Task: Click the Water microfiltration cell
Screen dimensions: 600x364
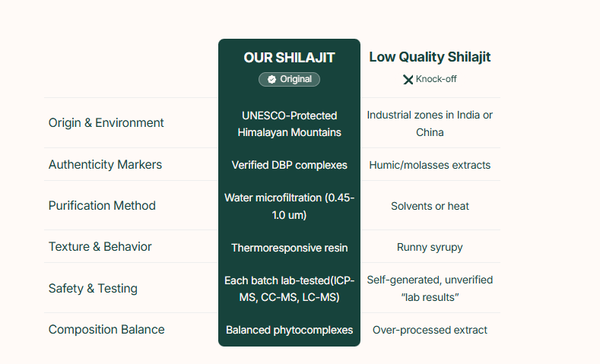Action: (x=289, y=206)
